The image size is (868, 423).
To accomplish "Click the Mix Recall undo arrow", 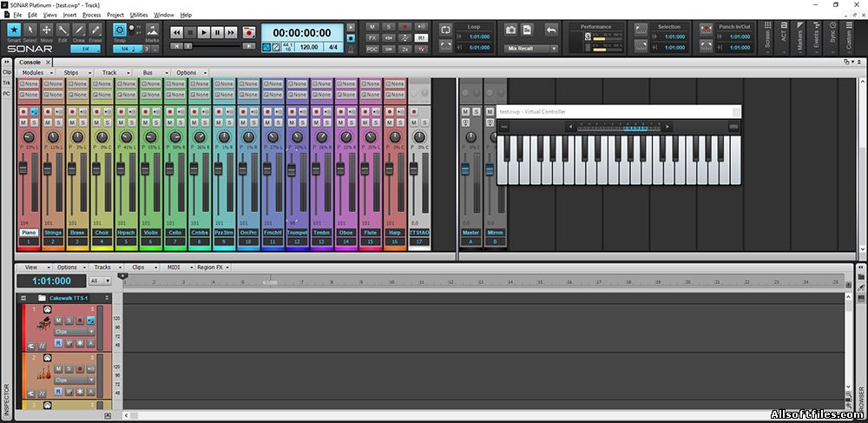I will coord(551,30).
